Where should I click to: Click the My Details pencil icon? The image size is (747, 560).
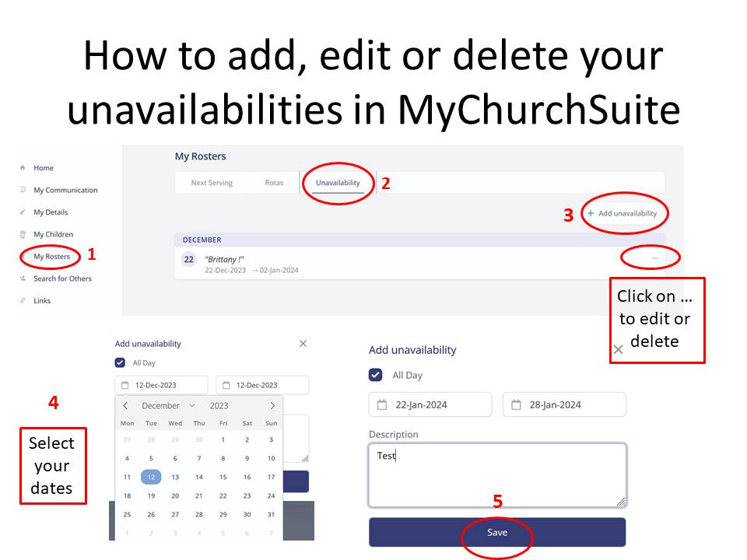(x=23, y=212)
